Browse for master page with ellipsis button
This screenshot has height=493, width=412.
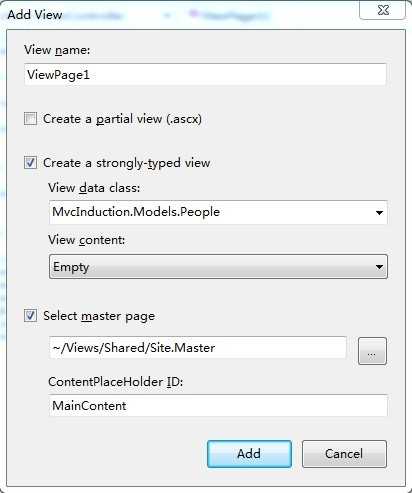click(x=372, y=351)
